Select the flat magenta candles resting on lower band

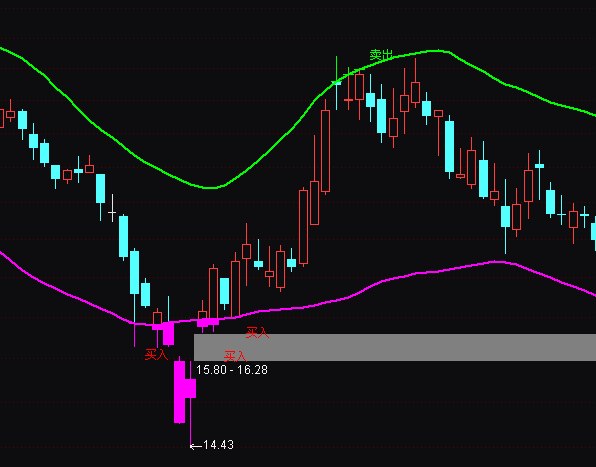coord(208,322)
